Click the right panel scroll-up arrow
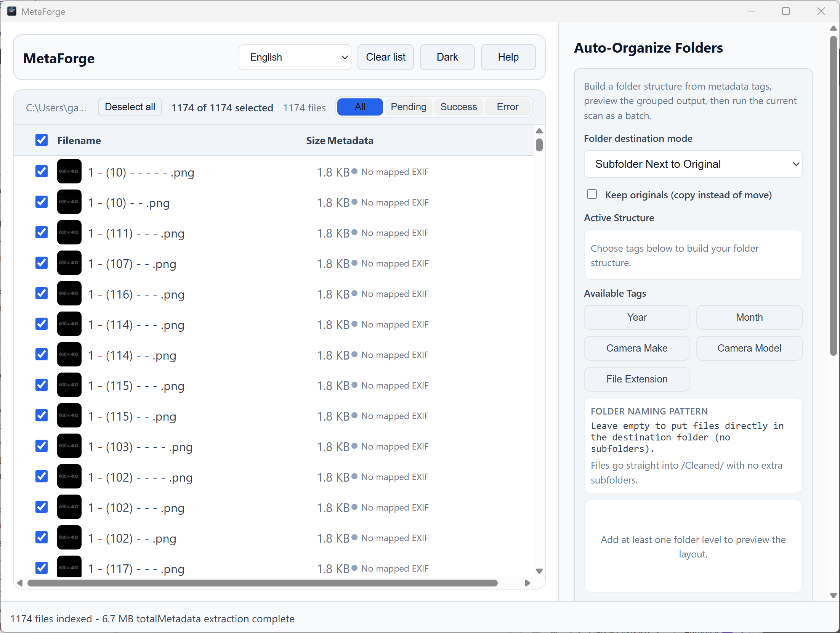This screenshot has height=633, width=840. [834, 28]
